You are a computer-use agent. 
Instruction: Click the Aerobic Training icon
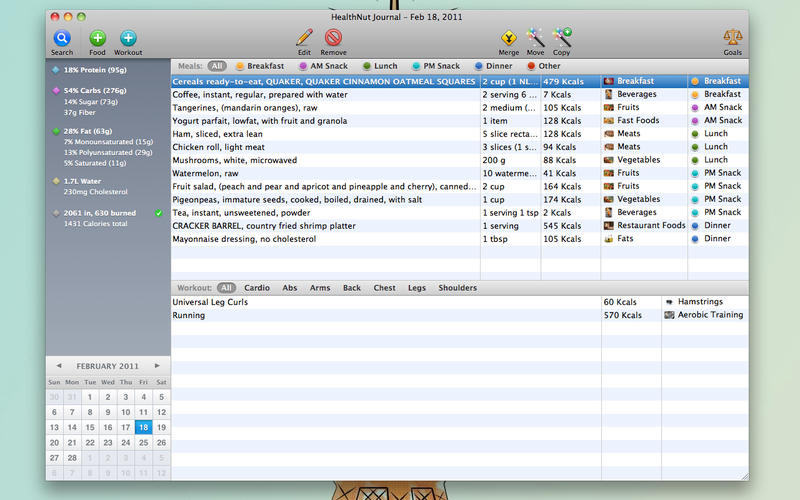pyautogui.click(x=669, y=315)
